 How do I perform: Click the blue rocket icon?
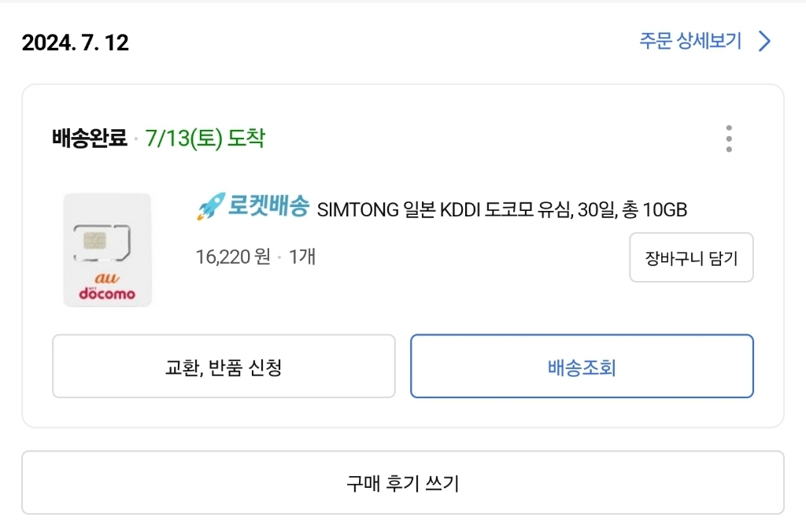pyautogui.click(x=210, y=207)
